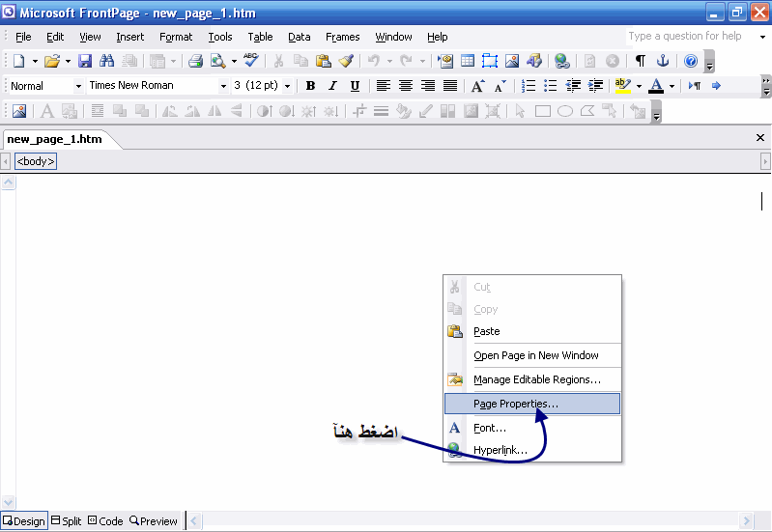Decrease indent of paragraph
The width and height of the screenshot is (772, 532).
point(573,86)
